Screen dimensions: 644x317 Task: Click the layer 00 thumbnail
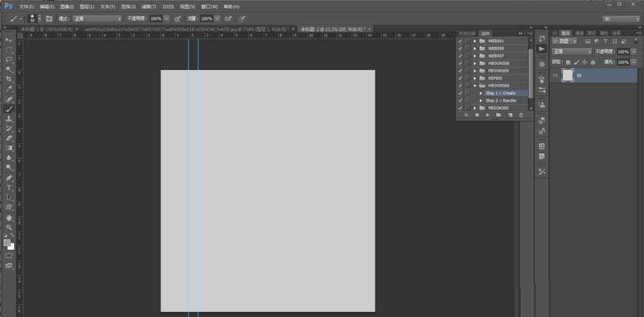point(567,75)
